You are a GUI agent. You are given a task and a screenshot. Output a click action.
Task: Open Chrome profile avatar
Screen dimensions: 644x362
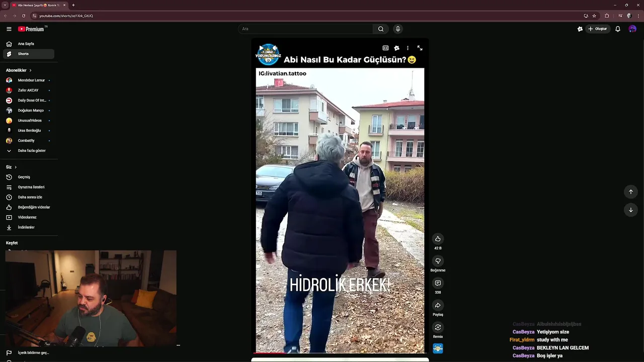coord(629,16)
